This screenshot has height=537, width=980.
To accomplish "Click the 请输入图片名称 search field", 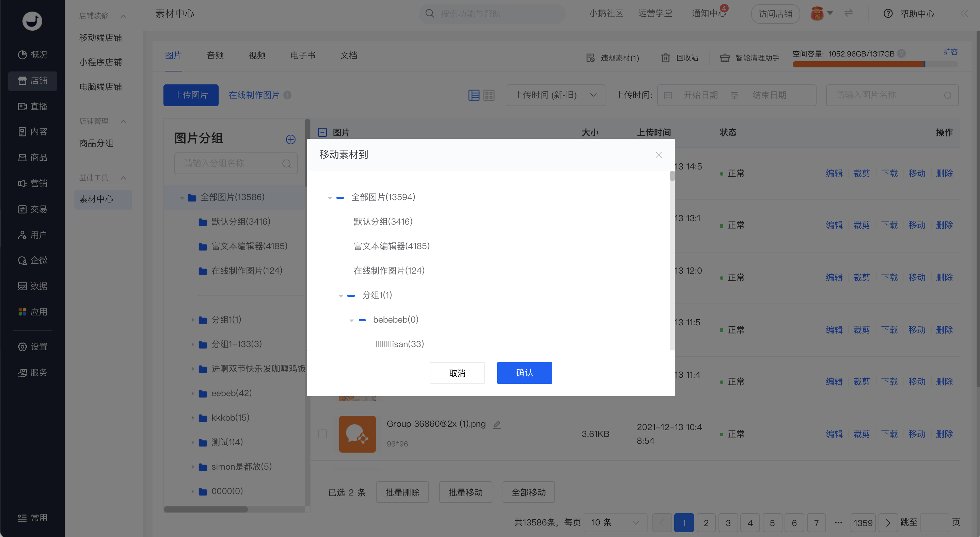I will [x=892, y=95].
